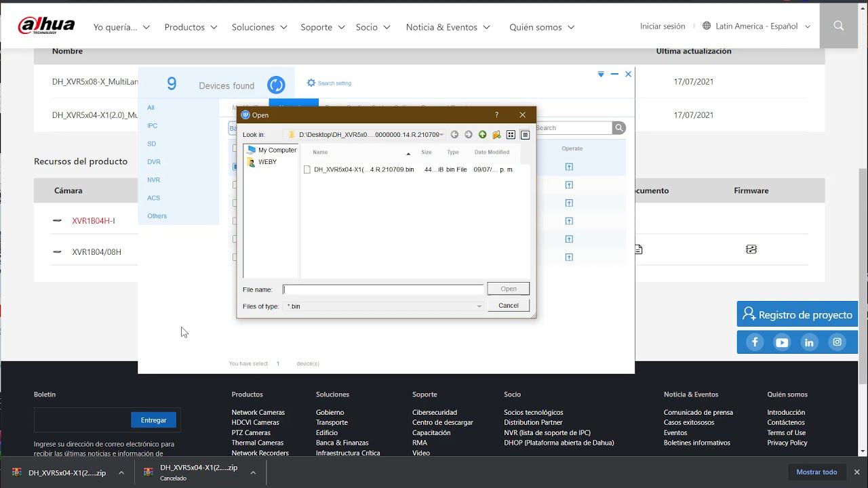This screenshot has height=488, width=868.
Task: Expand Noticia & Eventos navigation menu
Action: click(x=448, y=27)
